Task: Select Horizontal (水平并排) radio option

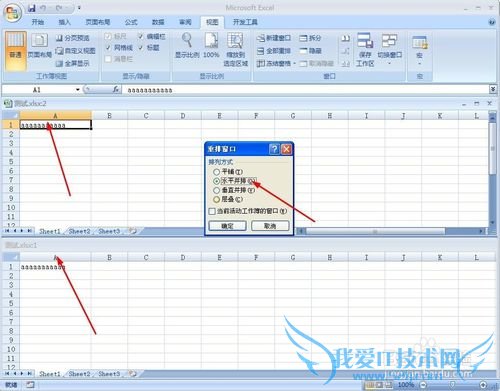Action: pyautogui.click(x=217, y=181)
